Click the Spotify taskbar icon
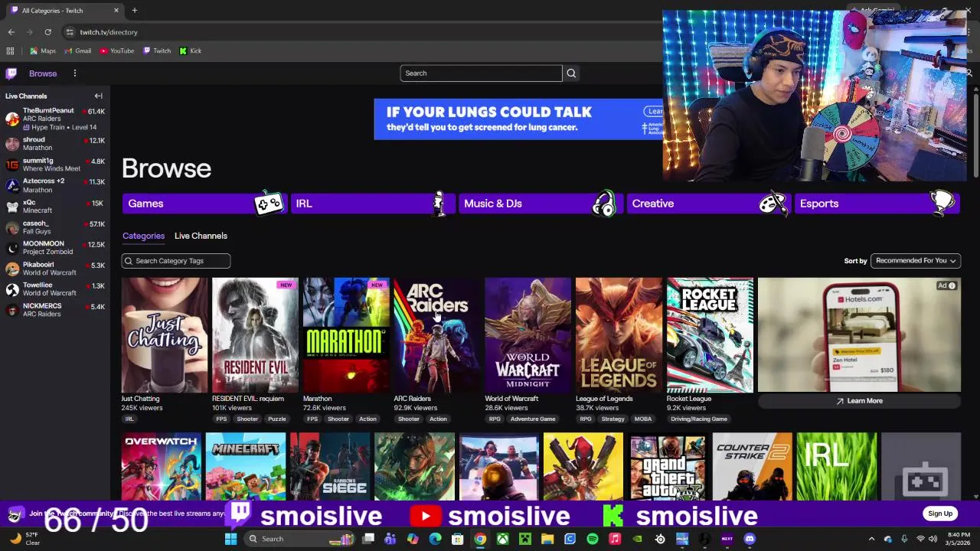Image resolution: width=980 pixels, height=551 pixels. click(592, 539)
